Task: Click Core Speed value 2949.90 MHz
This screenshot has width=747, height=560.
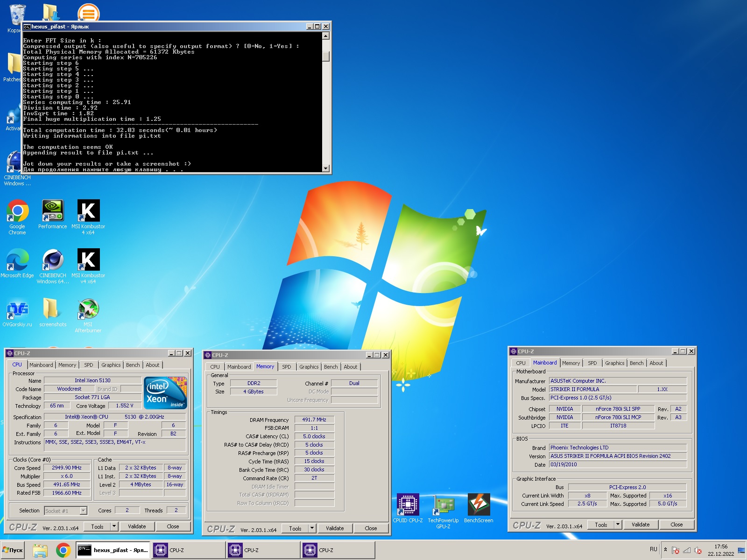Action: (67, 468)
